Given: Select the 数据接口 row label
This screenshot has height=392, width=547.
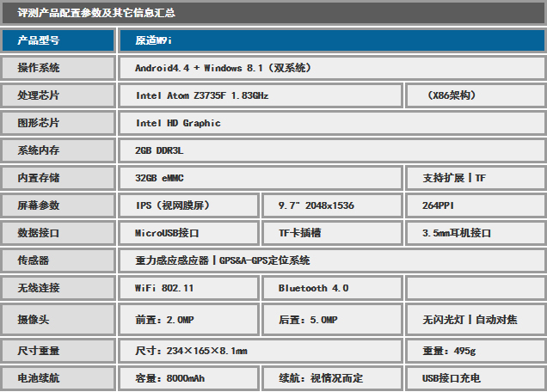Looking at the screenshot, I should click(x=58, y=233).
